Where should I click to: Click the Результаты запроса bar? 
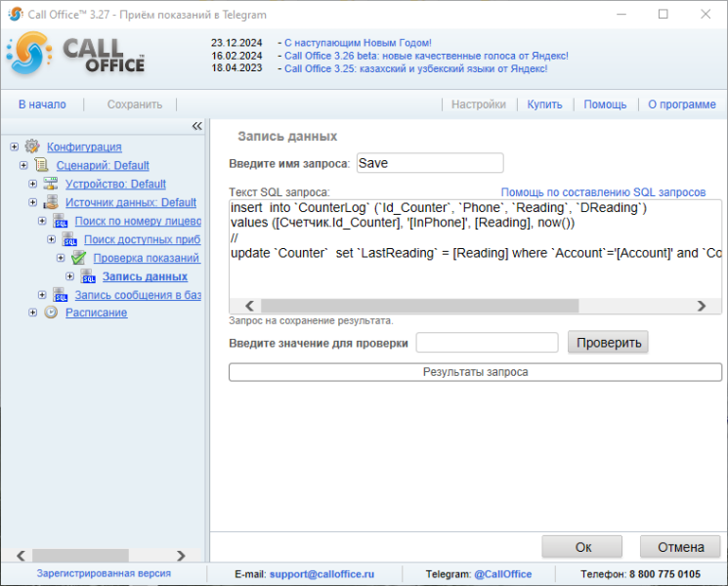point(476,372)
